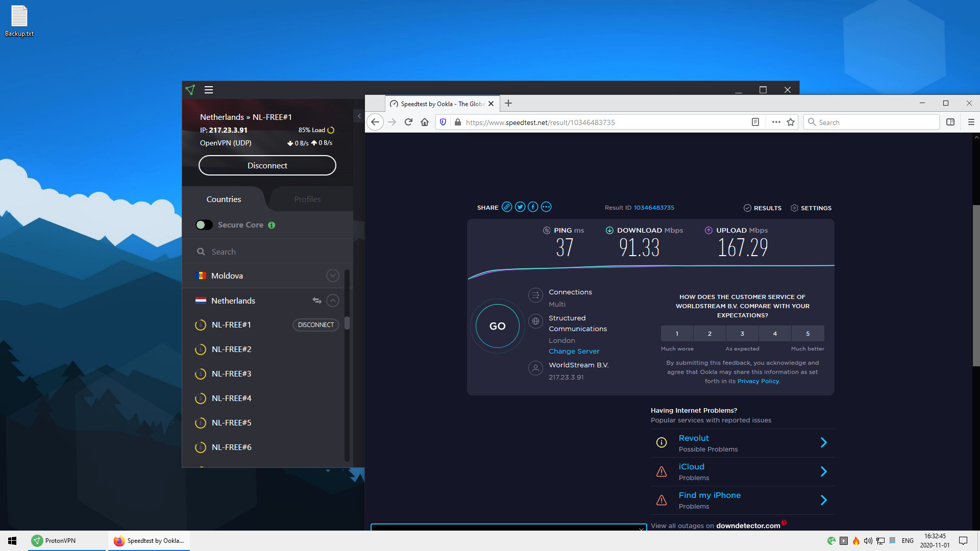
Task: Reload the Speedtest page
Action: coord(408,122)
